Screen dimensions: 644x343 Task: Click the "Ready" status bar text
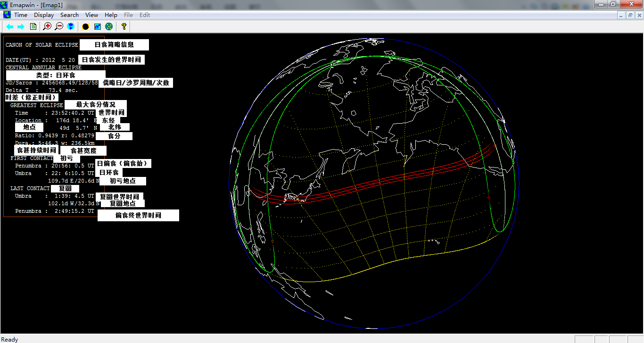tap(9, 339)
